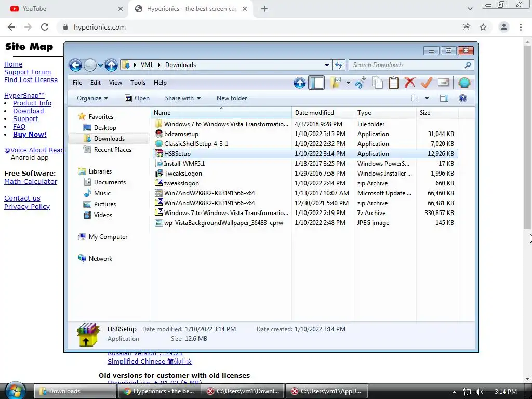Open Music library in the sidebar
532x399 pixels.
[x=102, y=193]
